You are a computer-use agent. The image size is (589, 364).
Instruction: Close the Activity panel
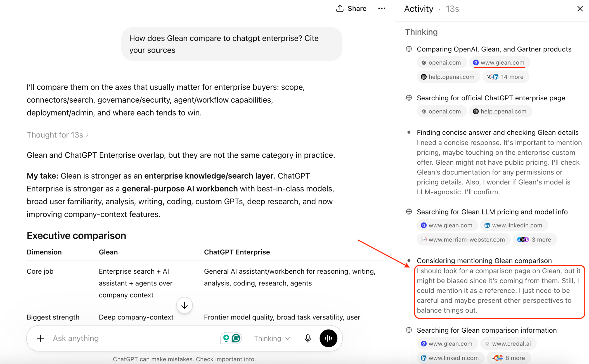click(580, 9)
